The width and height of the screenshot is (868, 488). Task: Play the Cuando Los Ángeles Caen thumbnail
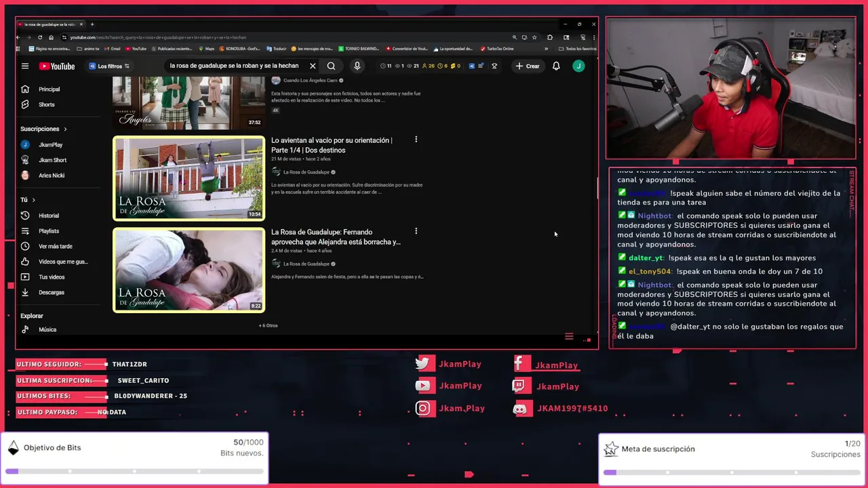(189, 102)
